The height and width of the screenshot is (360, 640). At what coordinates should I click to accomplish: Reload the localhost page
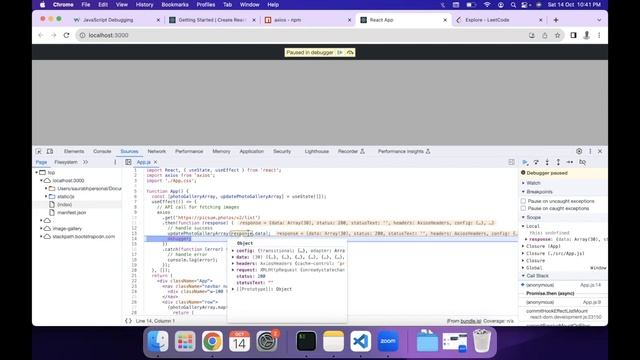pos(67,36)
